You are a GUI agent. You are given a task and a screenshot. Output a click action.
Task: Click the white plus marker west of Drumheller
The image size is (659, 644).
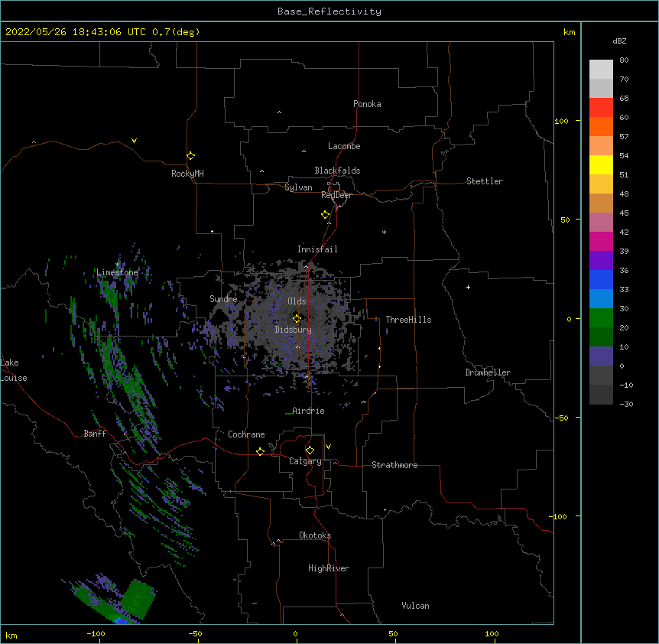point(468,287)
